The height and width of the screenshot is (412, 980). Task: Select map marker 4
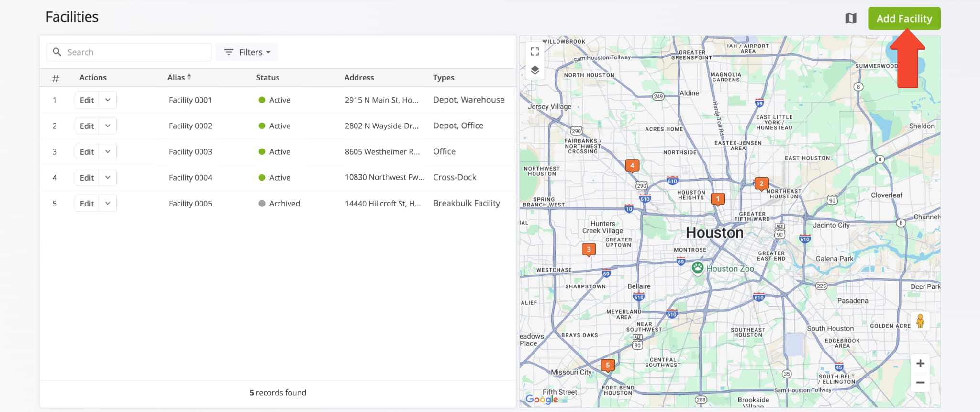[632, 166]
